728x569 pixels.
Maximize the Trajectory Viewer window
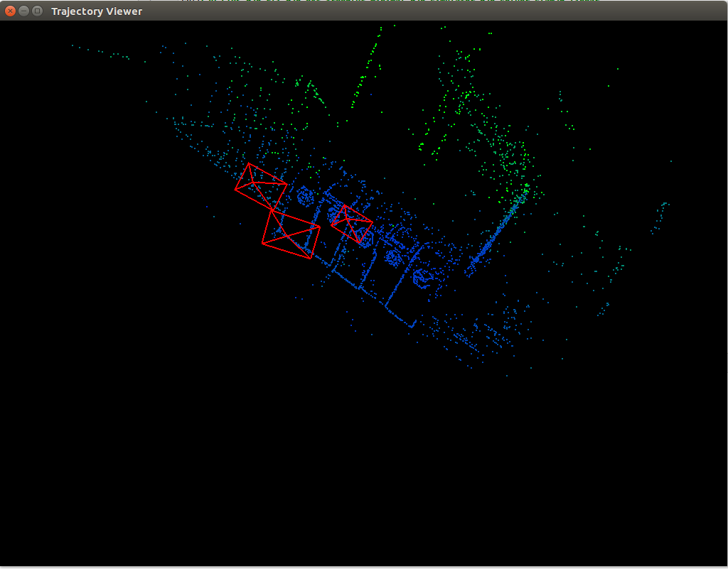38,11
